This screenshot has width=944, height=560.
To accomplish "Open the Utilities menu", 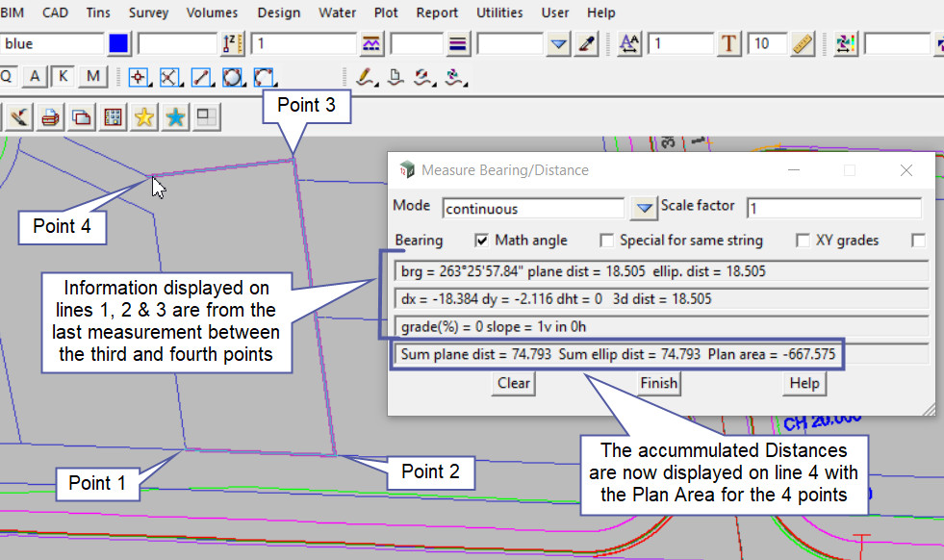I will (x=499, y=13).
